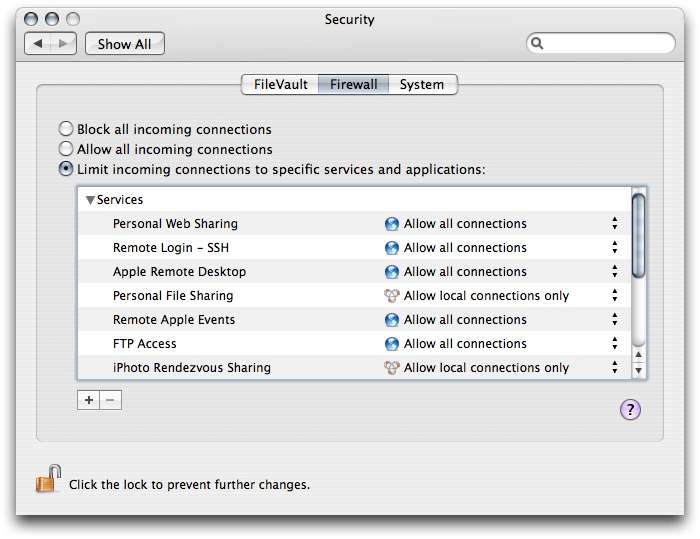Click 'Click the lock to prevent further changes' text
The image size is (700, 539).
189,485
